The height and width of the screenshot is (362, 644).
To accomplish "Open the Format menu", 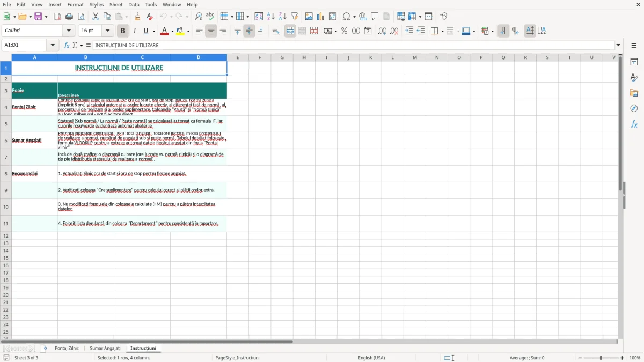I will [x=76, y=4].
